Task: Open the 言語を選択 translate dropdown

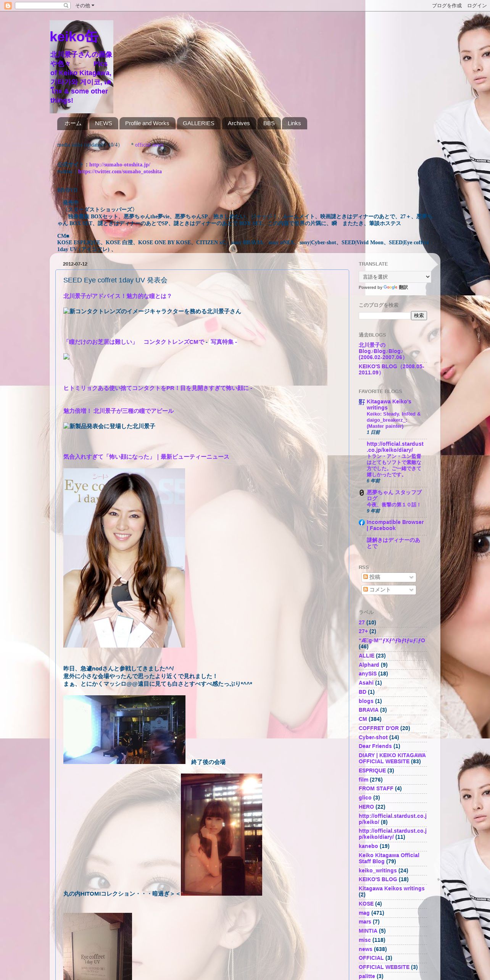Action: (395, 277)
